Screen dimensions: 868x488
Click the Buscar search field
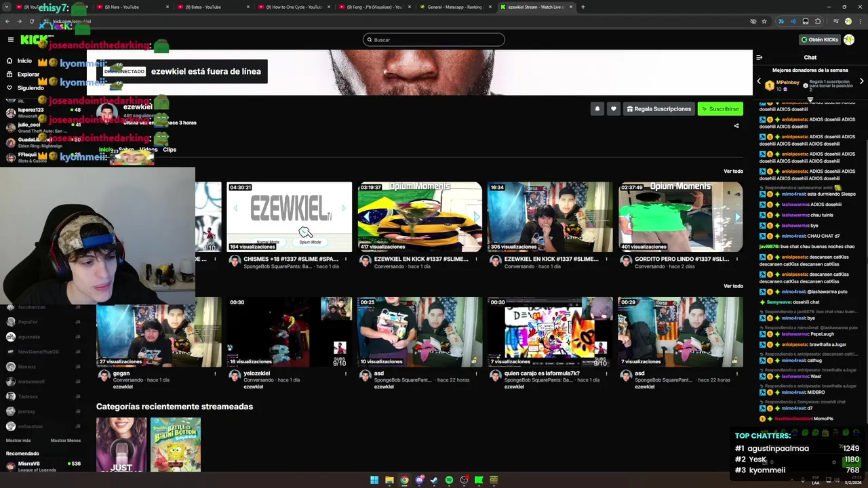click(x=434, y=40)
